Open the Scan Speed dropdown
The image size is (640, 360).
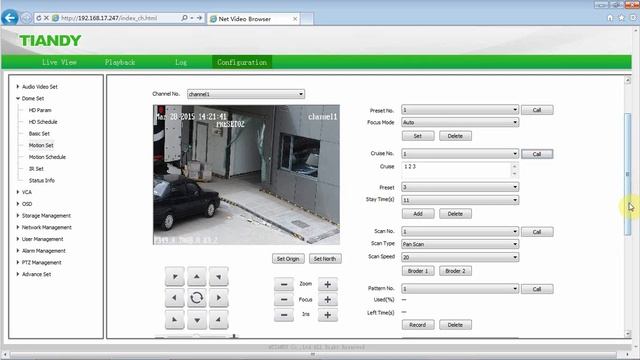[460, 257]
